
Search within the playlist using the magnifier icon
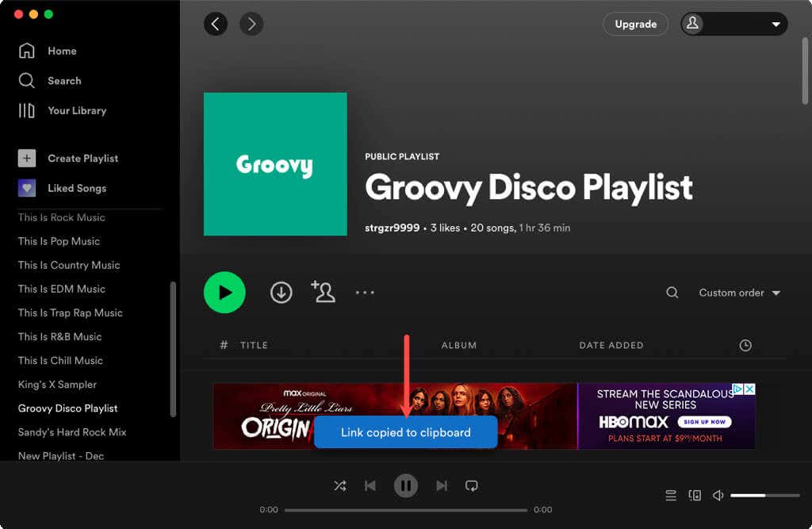pos(672,293)
